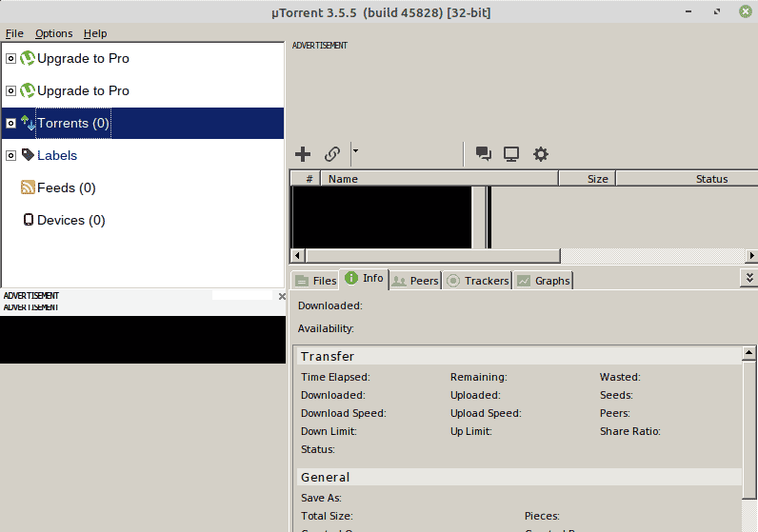This screenshot has width=758, height=532.
Task: Click the torrent list right scroll arrow
Action: [x=751, y=255]
